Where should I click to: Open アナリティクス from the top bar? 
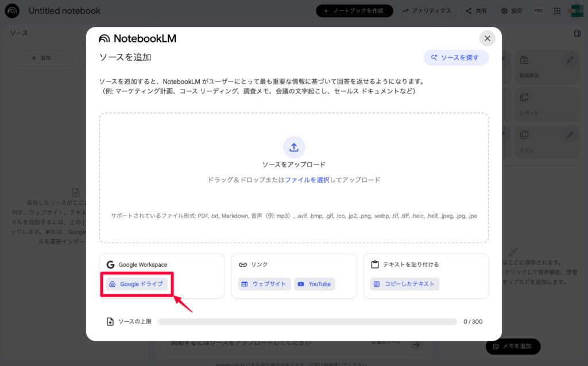click(x=427, y=10)
